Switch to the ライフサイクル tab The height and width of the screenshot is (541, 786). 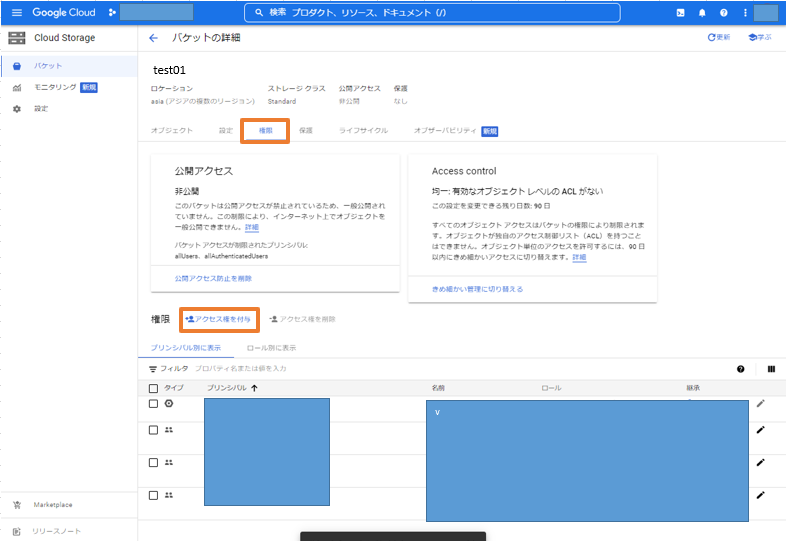pos(363,130)
